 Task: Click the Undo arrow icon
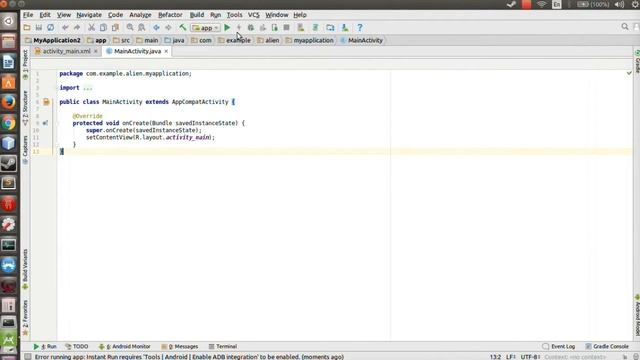pos(65,28)
